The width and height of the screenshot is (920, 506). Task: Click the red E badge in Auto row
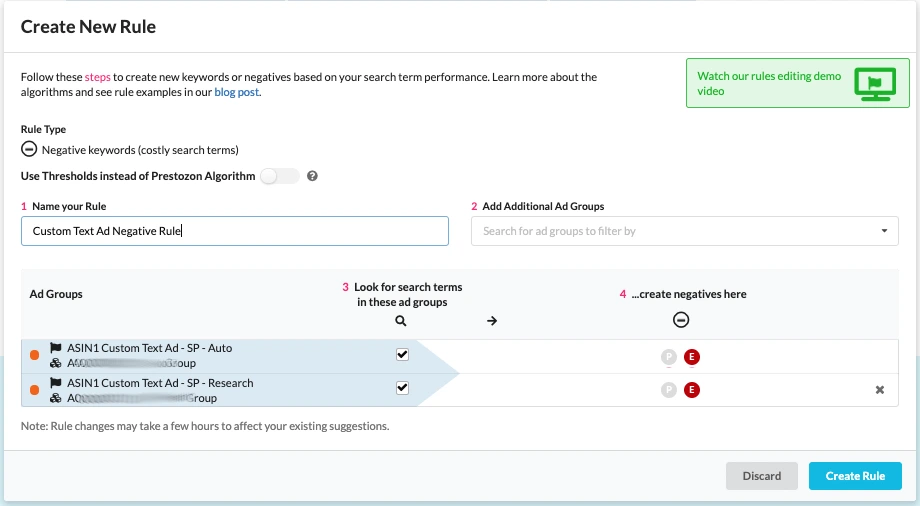pos(692,356)
